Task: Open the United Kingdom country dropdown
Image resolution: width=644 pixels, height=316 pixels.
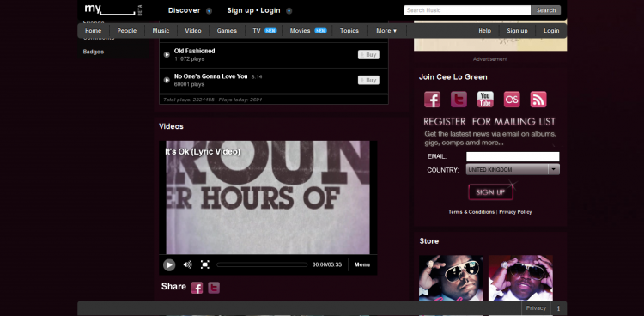Action: coord(513,170)
